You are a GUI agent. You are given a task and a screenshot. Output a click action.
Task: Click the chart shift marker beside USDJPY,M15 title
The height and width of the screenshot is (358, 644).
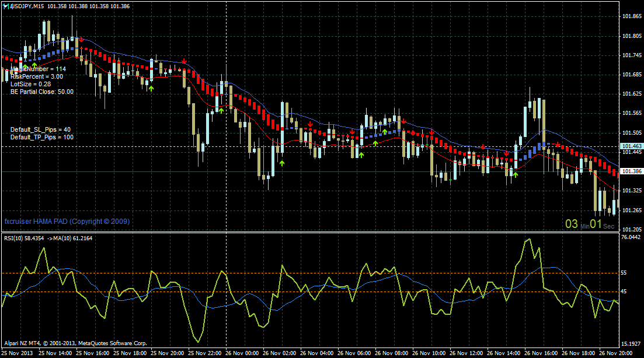pos(6,6)
